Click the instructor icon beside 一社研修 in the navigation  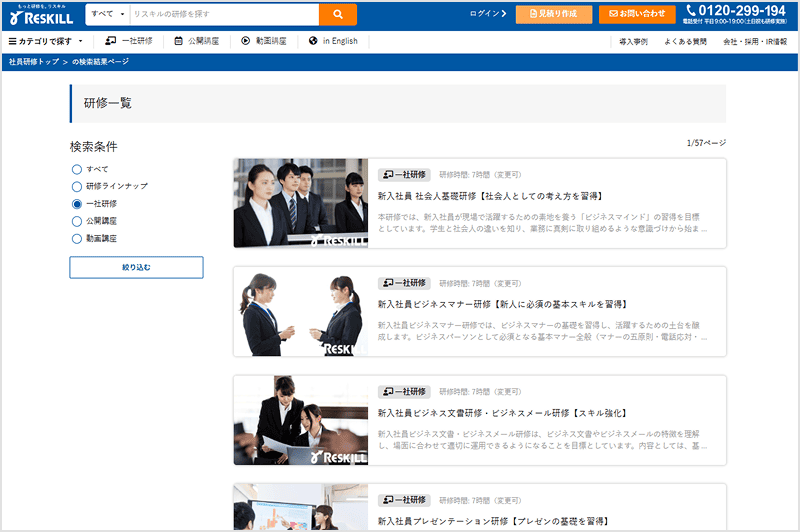[110, 41]
